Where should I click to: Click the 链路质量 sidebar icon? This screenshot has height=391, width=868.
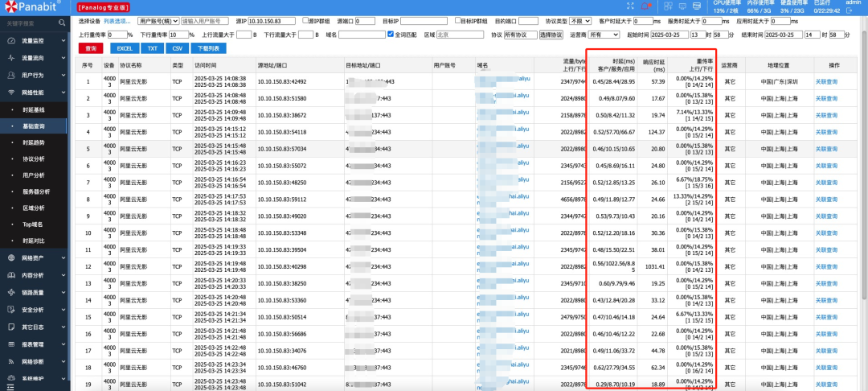(11, 292)
